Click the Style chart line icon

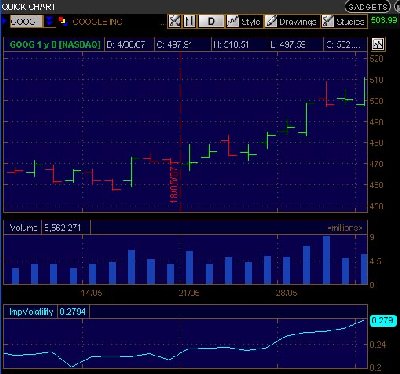233,22
